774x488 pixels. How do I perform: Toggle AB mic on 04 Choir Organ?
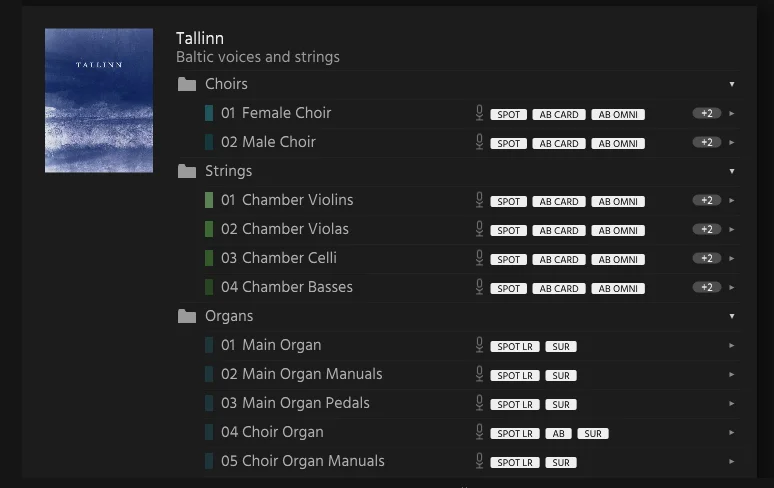point(558,434)
